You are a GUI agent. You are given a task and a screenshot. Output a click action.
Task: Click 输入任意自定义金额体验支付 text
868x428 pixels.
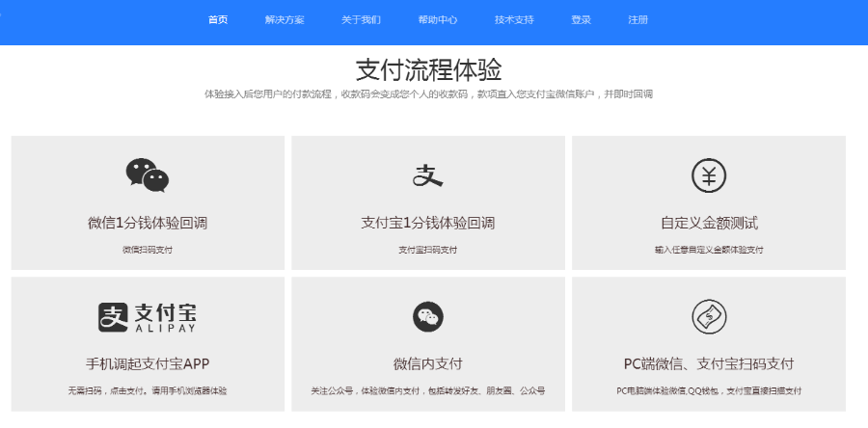tap(709, 250)
